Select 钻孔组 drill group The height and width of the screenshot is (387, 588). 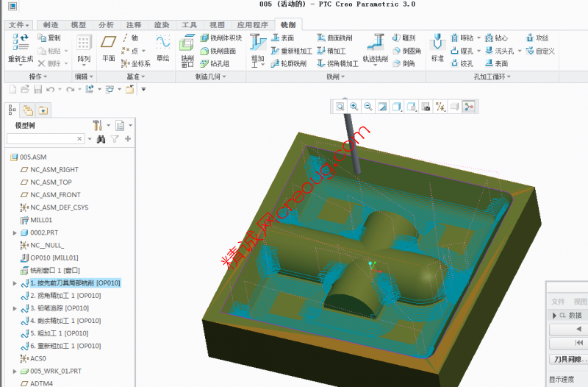[215, 64]
